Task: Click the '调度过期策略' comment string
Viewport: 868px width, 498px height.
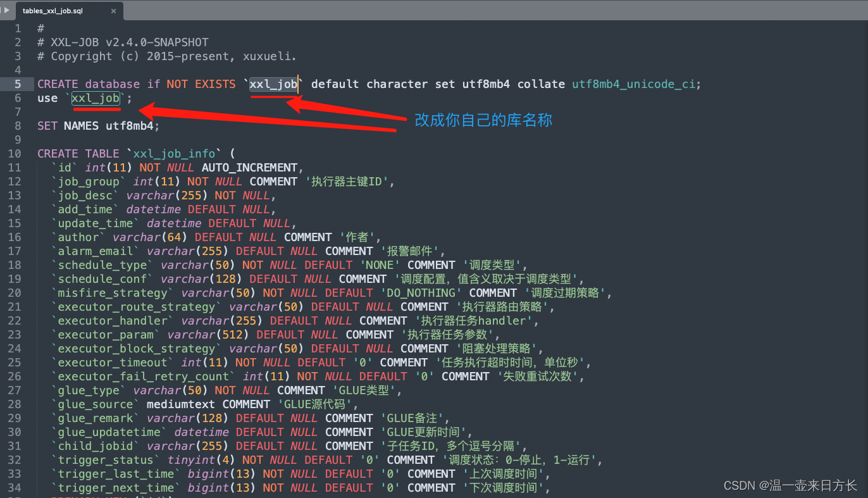Action: tap(565, 293)
